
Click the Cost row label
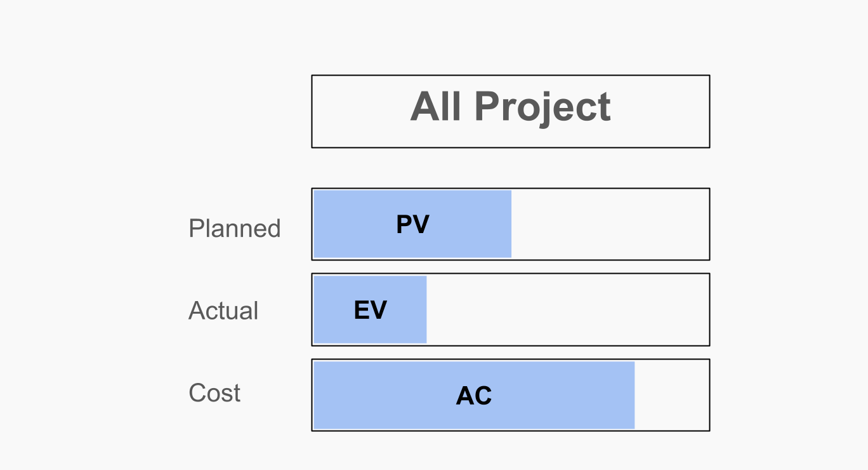pos(214,393)
